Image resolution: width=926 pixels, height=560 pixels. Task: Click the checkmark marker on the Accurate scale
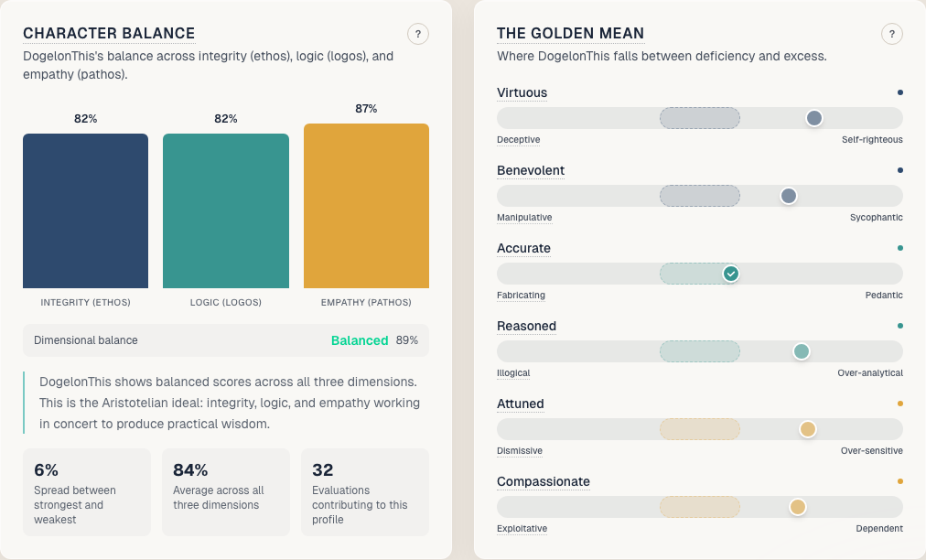click(x=731, y=273)
